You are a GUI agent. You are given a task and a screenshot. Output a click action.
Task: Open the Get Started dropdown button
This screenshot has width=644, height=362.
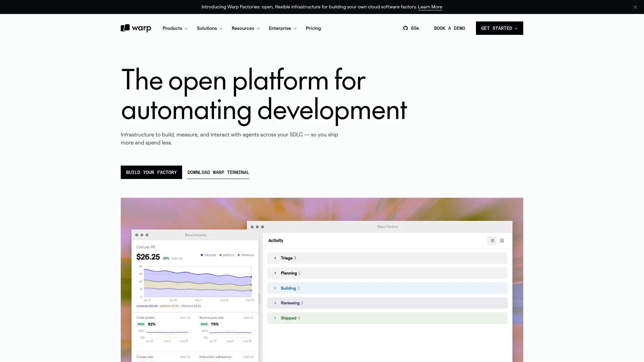(499, 28)
